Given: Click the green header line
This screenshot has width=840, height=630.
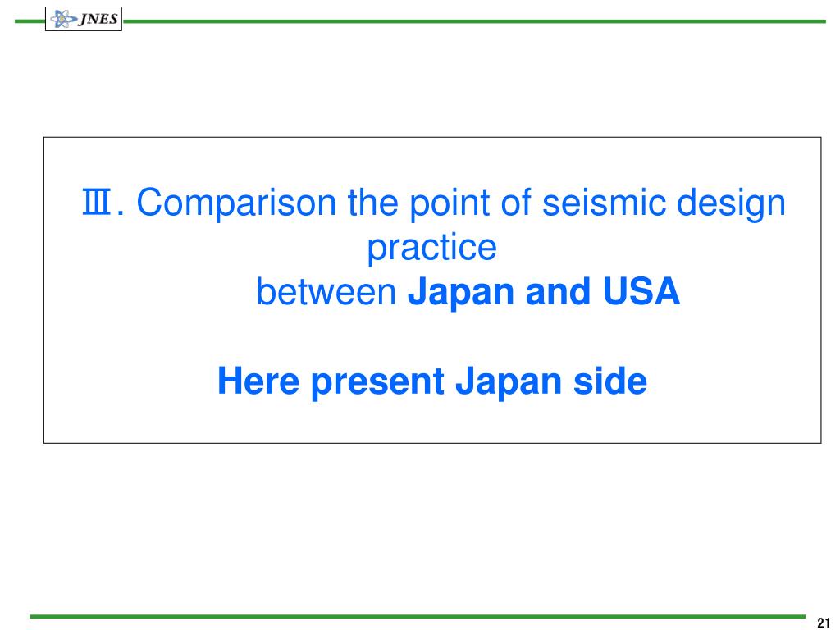Looking at the screenshot, I should 474,21.
